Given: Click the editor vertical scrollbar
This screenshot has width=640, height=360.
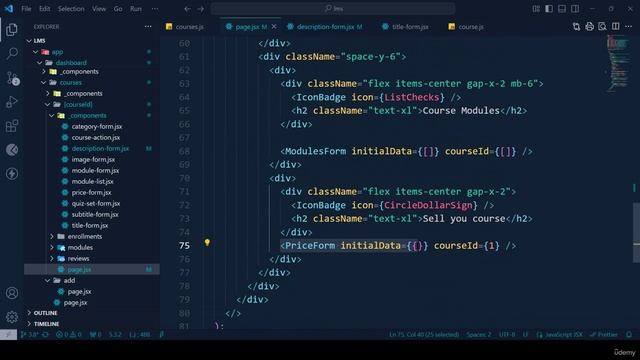Looking at the screenshot, I should click(636, 233).
